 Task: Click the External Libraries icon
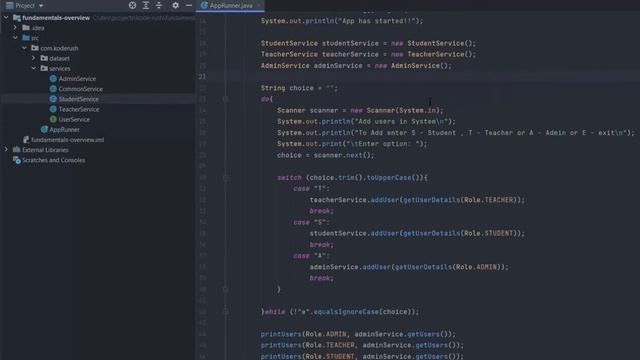[17, 150]
